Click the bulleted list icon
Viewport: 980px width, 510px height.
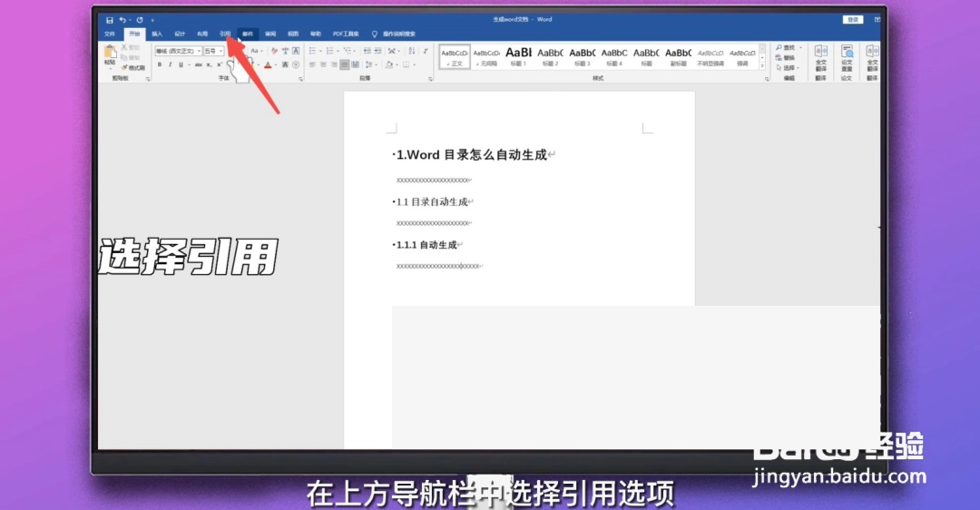coord(312,51)
